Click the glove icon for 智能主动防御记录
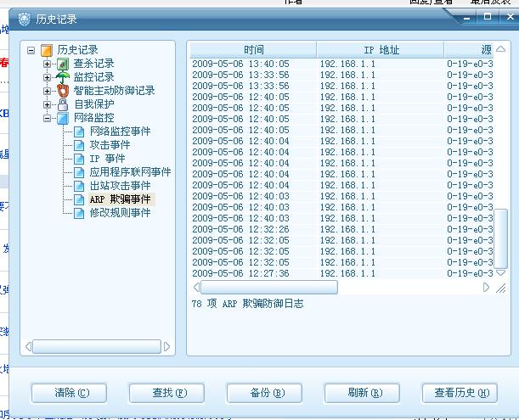519x420 pixels. [x=63, y=91]
